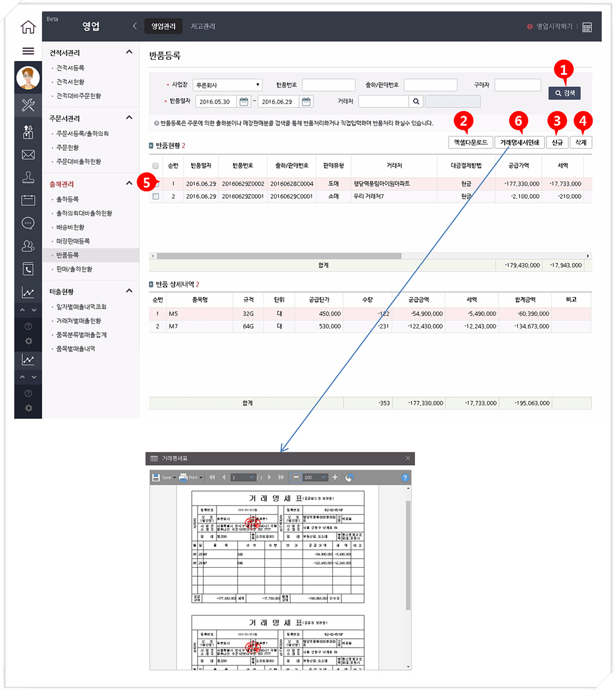The height and width of the screenshot is (694, 616).
Task: Switch to the 재고관리 tab
Action: coord(203,26)
